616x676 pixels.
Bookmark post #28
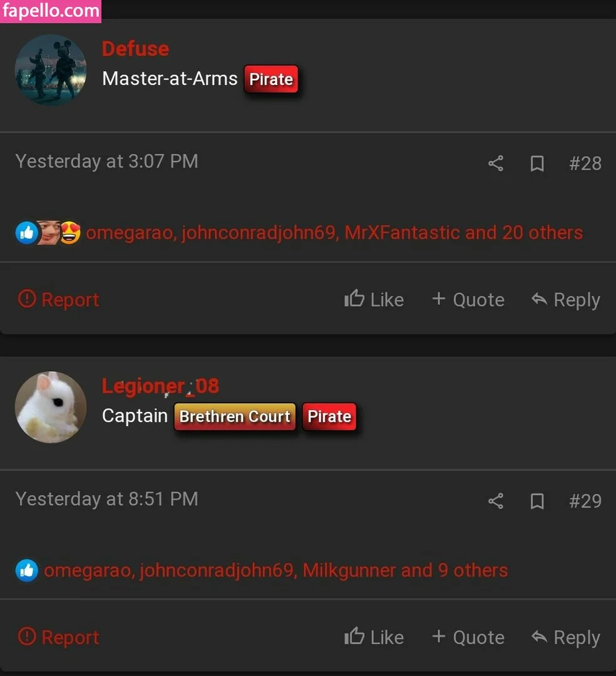click(x=536, y=164)
